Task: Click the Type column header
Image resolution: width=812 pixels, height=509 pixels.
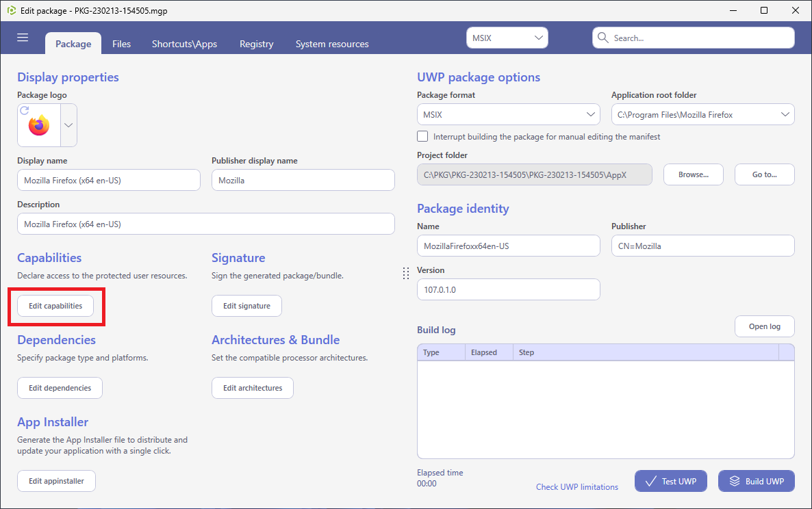Action: (441, 352)
